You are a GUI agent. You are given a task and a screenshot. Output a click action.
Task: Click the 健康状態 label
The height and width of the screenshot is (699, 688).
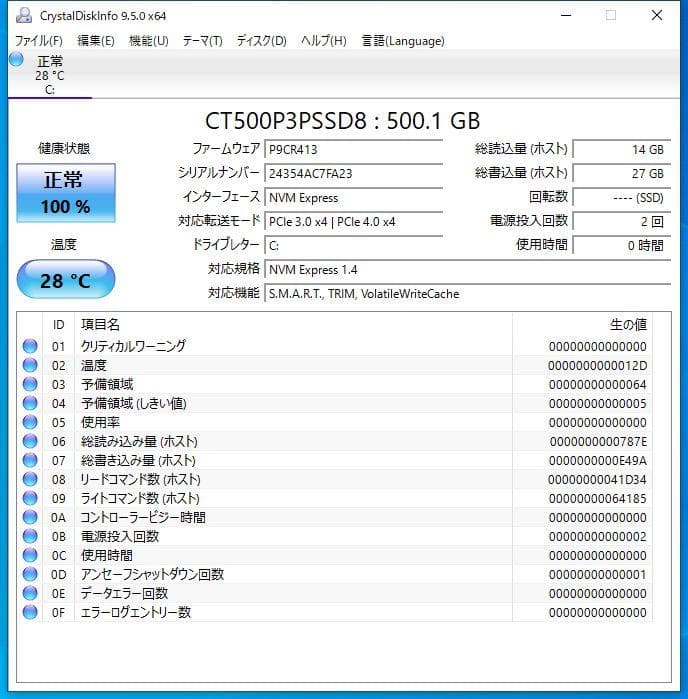pyautogui.click(x=64, y=148)
